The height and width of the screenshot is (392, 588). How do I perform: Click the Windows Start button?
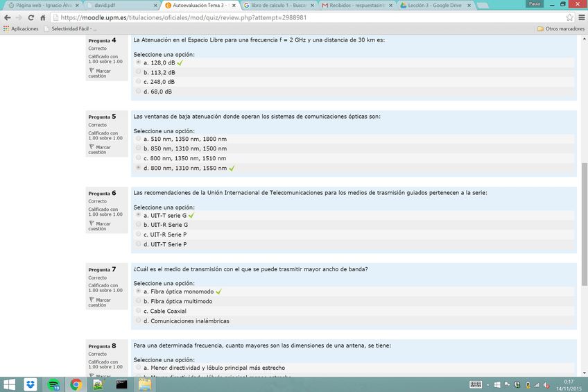point(9,384)
